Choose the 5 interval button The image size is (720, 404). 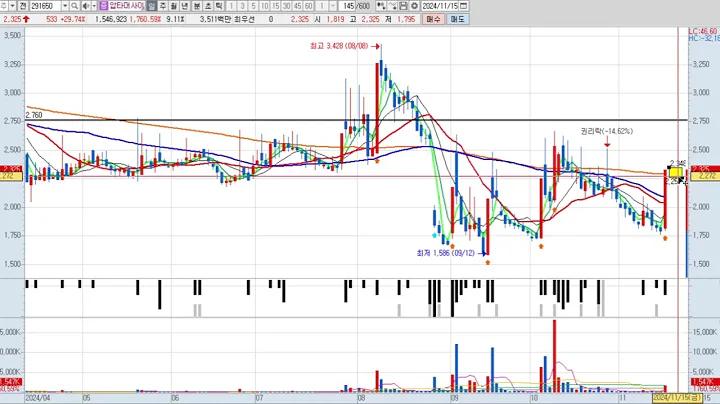tap(253, 6)
